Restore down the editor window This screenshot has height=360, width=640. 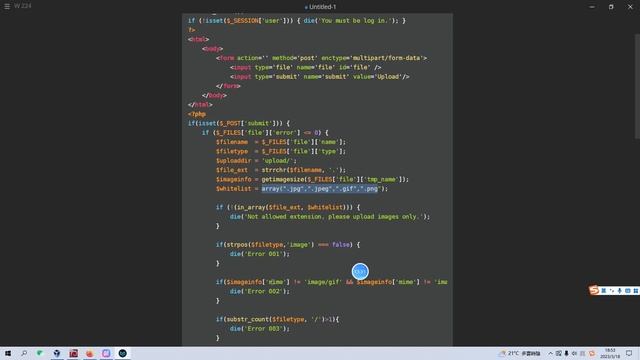tap(611, 7)
